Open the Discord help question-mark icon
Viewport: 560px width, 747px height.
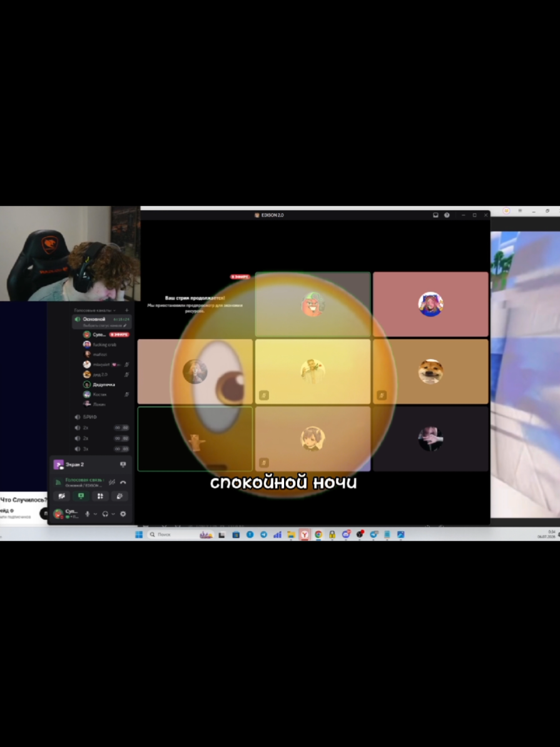[x=447, y=215]
